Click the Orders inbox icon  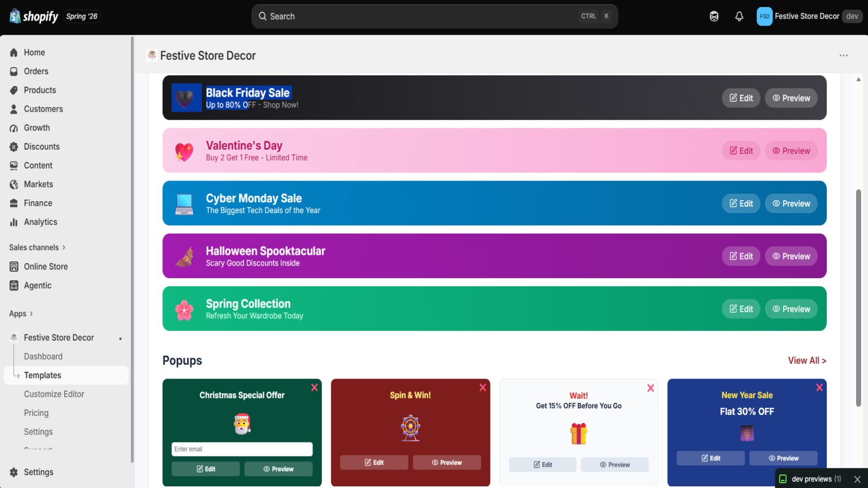coord(14,72)
